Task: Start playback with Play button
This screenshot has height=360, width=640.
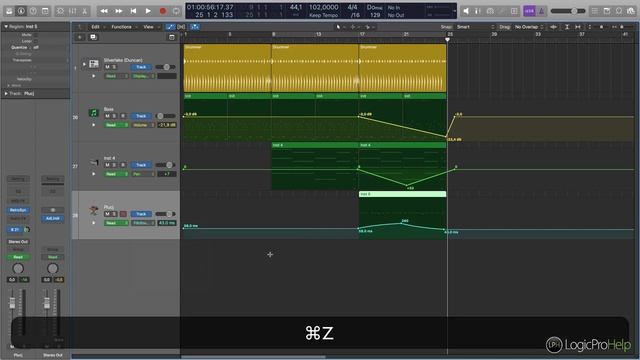Action: (x=148, y=11)
